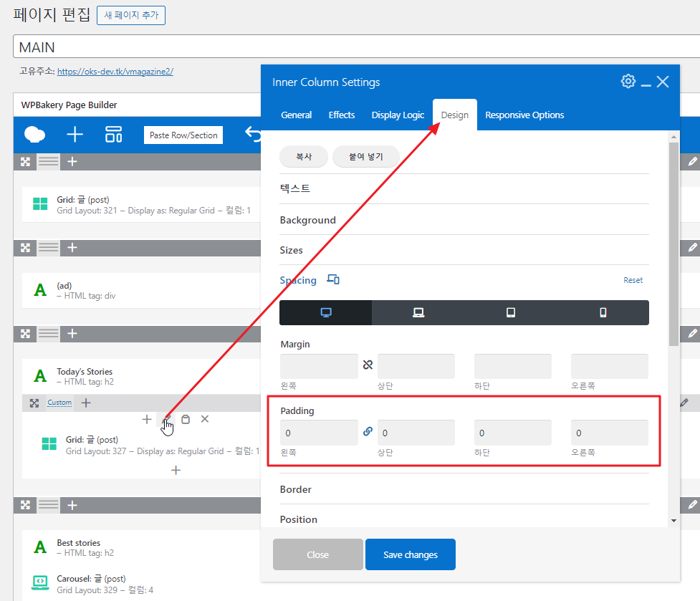Screen dimensions: 700x601
Task: Click the add element plus icon in toolbar
Action: point(75,134)
